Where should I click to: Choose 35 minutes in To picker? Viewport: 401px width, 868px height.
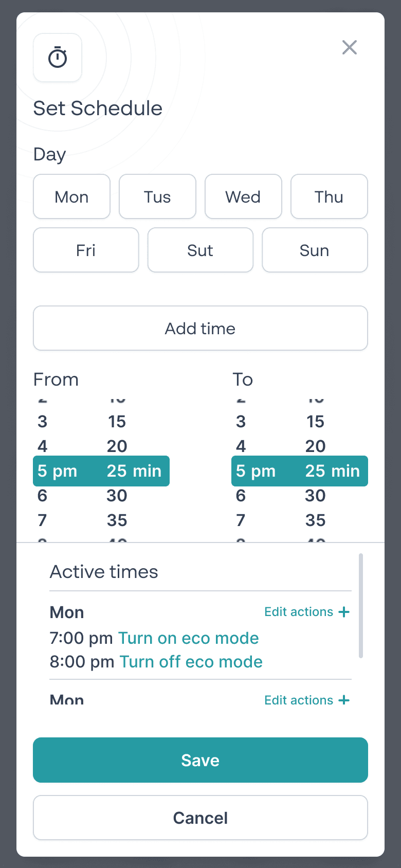point(316,520)
